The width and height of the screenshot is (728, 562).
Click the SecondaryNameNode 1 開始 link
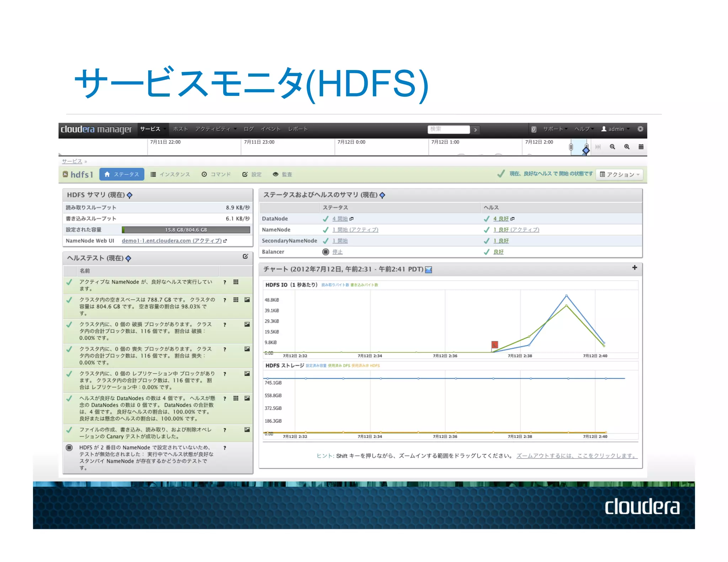point(340,241)
